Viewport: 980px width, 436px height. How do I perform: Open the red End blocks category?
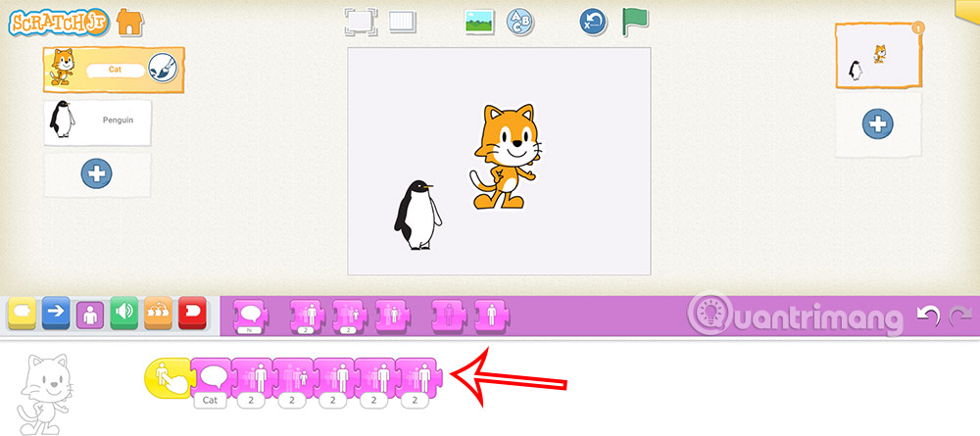click(192, 313)
